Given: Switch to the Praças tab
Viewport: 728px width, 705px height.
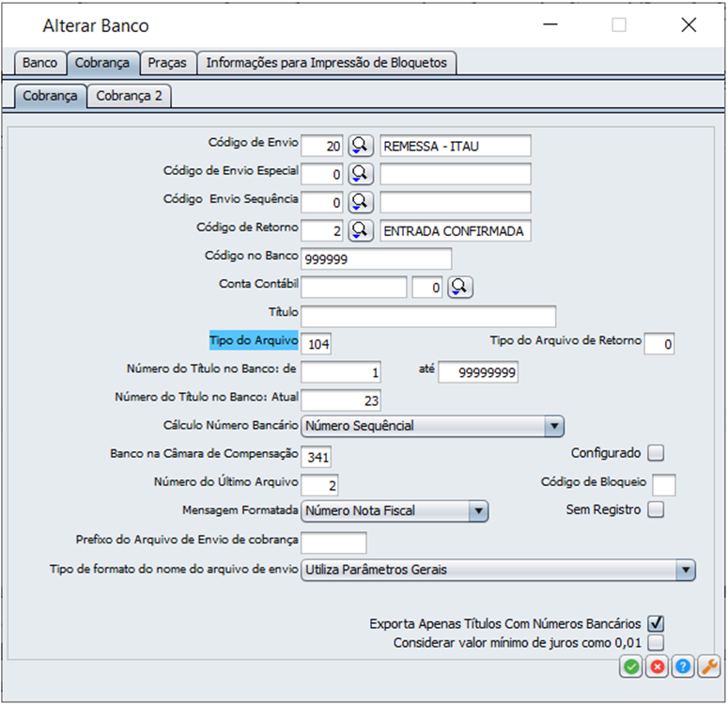Looking at the screenshot, I should click(x=167, y=63).
